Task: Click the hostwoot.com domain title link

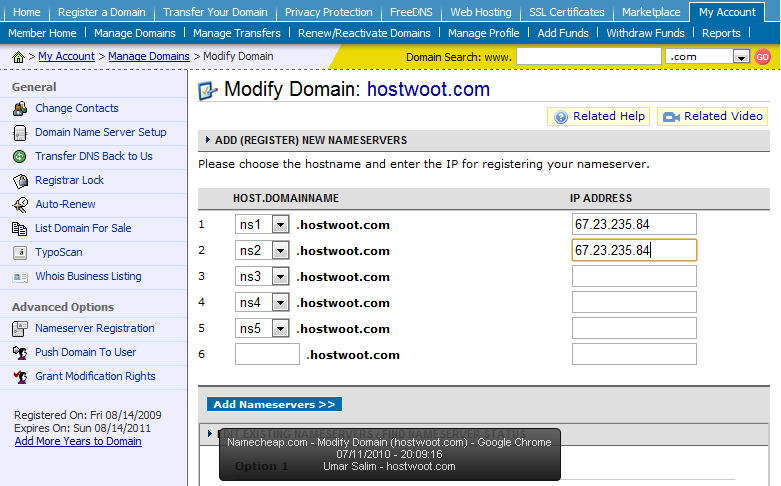Action: (x=428, y=90)
